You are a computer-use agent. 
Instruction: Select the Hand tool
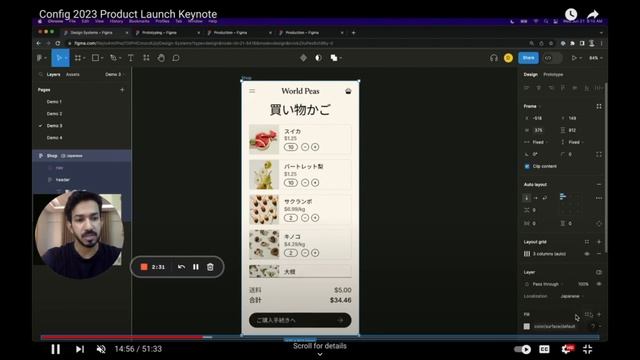coord(161,58)
